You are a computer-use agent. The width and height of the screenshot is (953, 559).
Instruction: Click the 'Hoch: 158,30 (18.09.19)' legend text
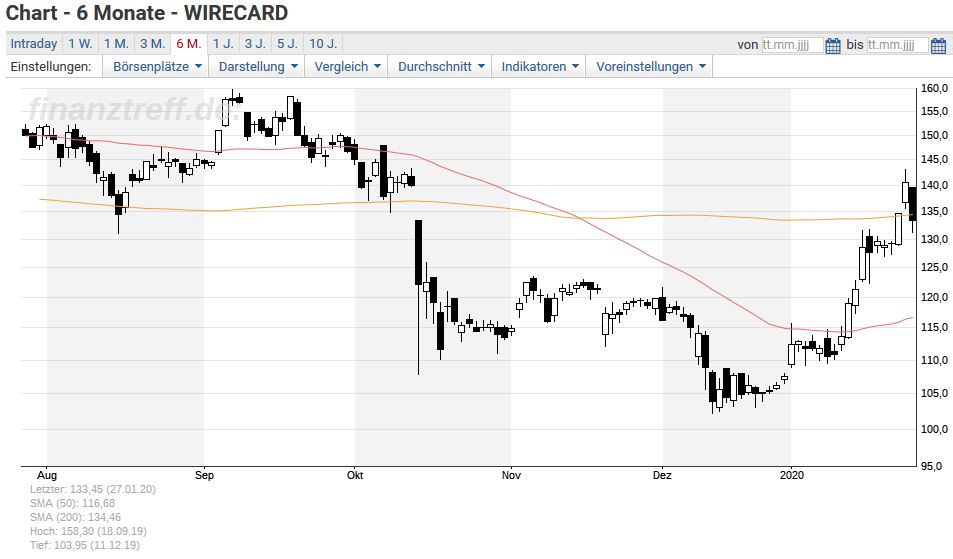[x=88, y=531]
